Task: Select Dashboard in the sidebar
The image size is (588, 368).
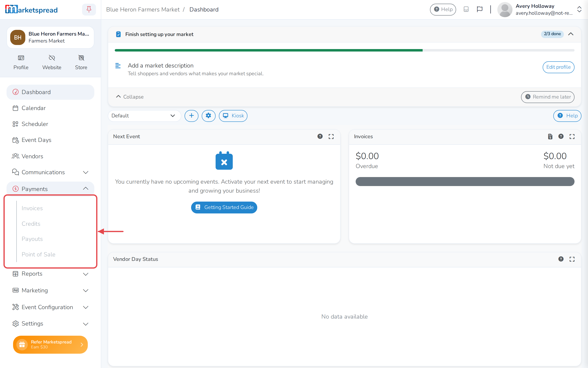Action: (x=50, y=92)
